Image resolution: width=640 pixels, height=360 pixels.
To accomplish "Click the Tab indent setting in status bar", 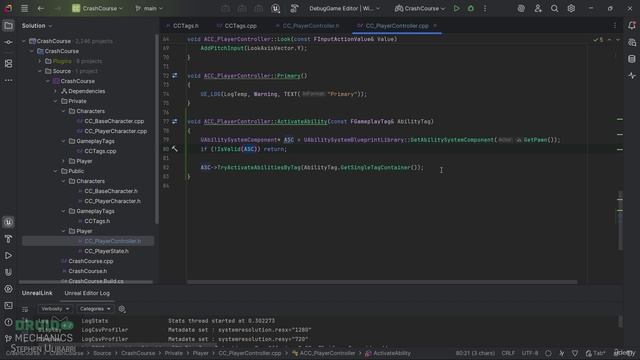I will (596, 353).
